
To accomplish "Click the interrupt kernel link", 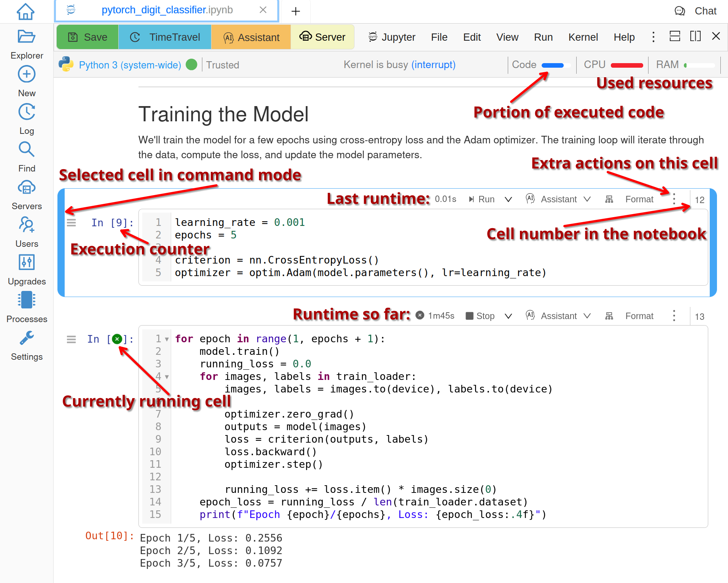I will click(x=433, y=65).
